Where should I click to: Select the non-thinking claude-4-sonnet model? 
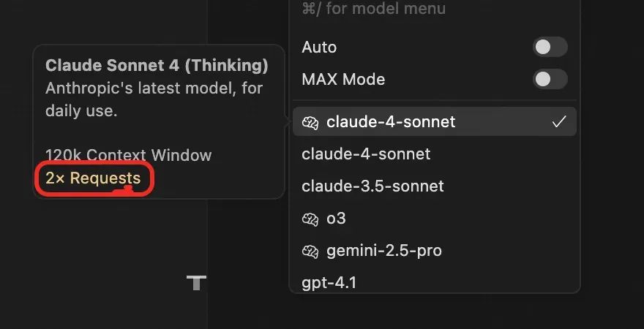pos(366,154)
